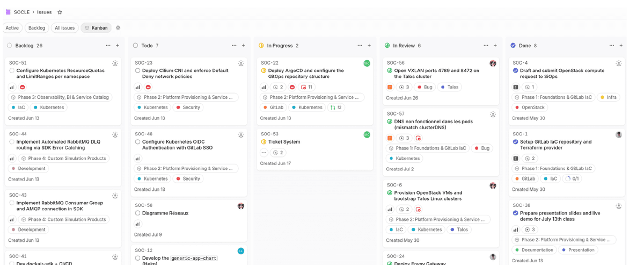Viewport: 644px width, 265px height.
Task: Click the Security label on SOC-48
Action: coord(188,178)
